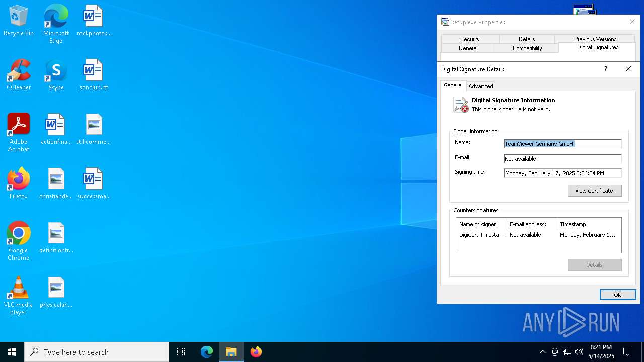Select the DigiCert Timestamp countersignature row

coord(538,235)
